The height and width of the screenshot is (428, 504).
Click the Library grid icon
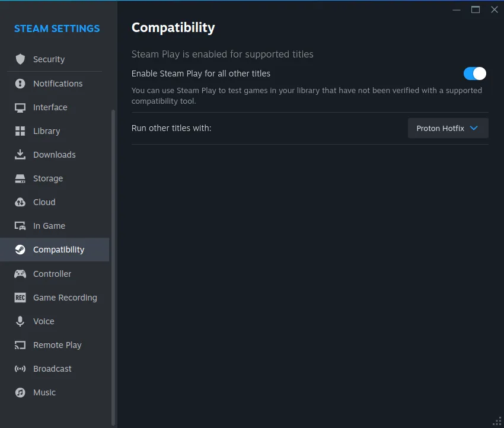click(x=20, y=131)
